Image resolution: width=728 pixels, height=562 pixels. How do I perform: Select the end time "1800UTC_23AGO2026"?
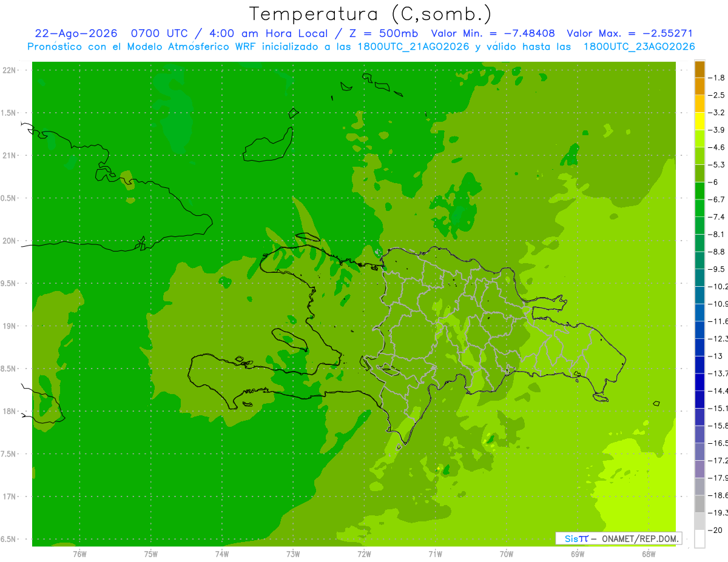click(639, 47)
